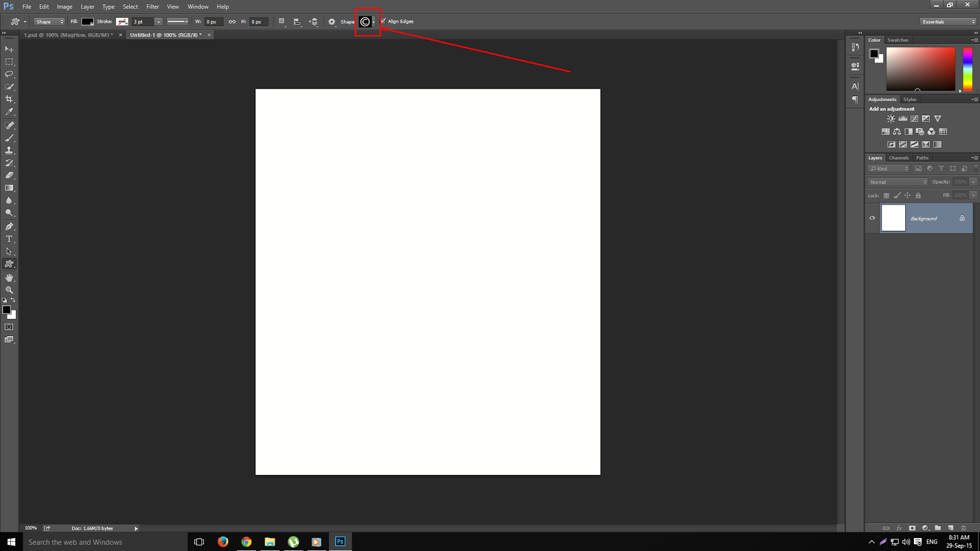Open the Layers panel menu
This screenshot has width=980, height=551.
974,158
